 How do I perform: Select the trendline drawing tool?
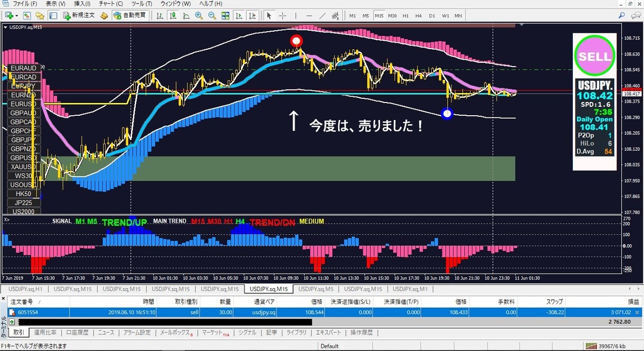click(x=323, y=15)
